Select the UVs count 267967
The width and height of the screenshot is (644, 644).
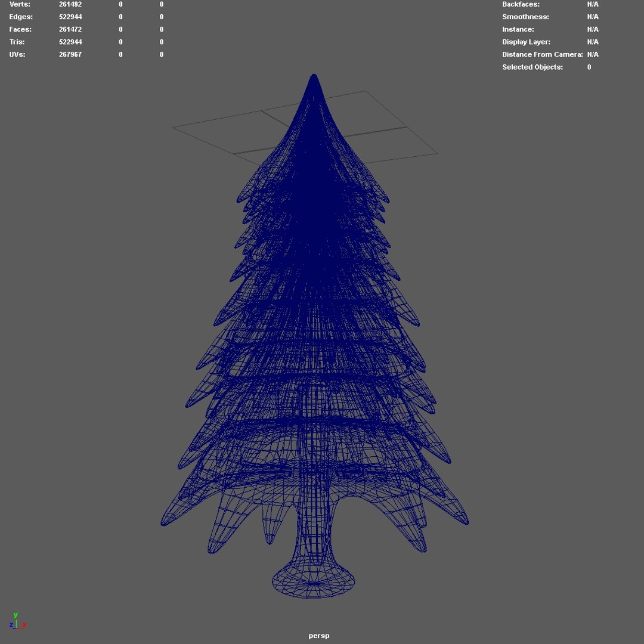(x=70, y=55)
